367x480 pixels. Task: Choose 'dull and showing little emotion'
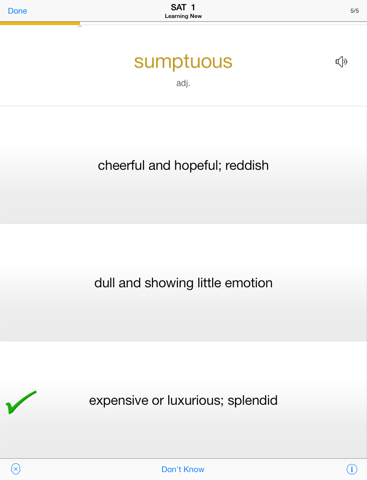click(183, 283)
